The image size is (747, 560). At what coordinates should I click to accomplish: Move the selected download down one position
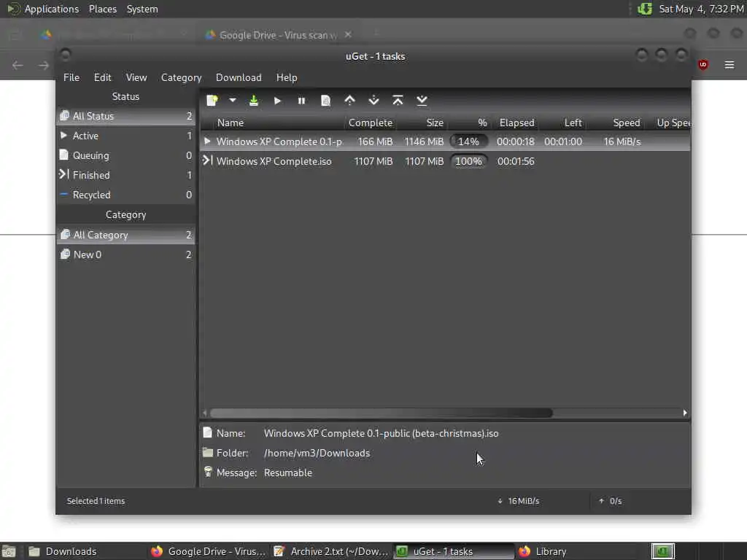coord(374,101)
